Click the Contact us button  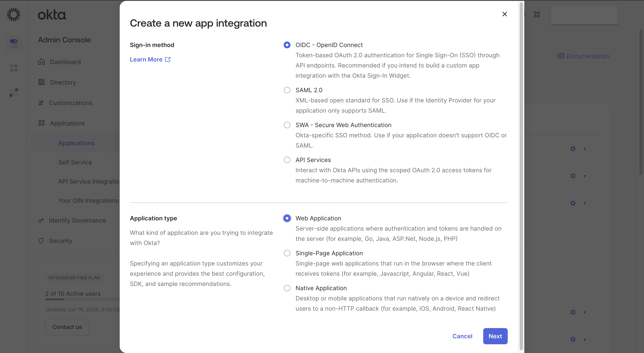[x=67, y=327]
